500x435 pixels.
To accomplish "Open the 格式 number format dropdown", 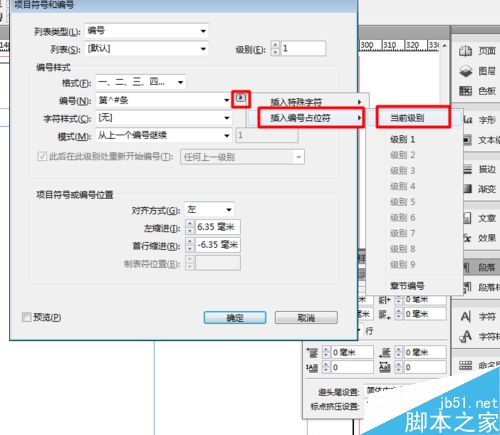I will coord(141,82).
